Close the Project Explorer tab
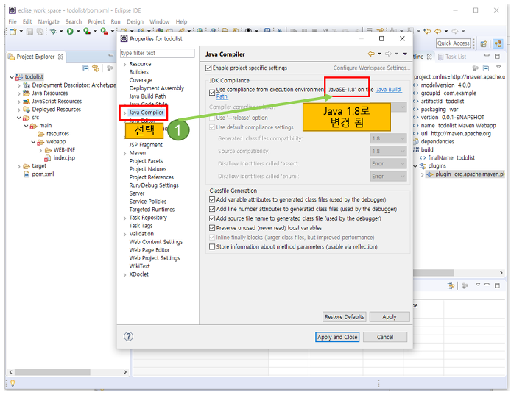Viewport: 511px width, 420px height. 60,57
